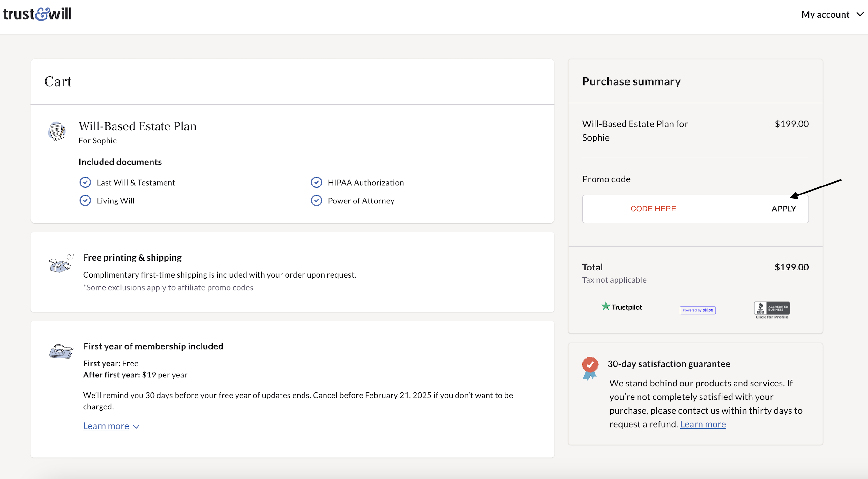Image resolution: width=868 pixels, height=479 pixels.
Task: Click 'First year of membership included' heading
Action: [x=153, y=346]
